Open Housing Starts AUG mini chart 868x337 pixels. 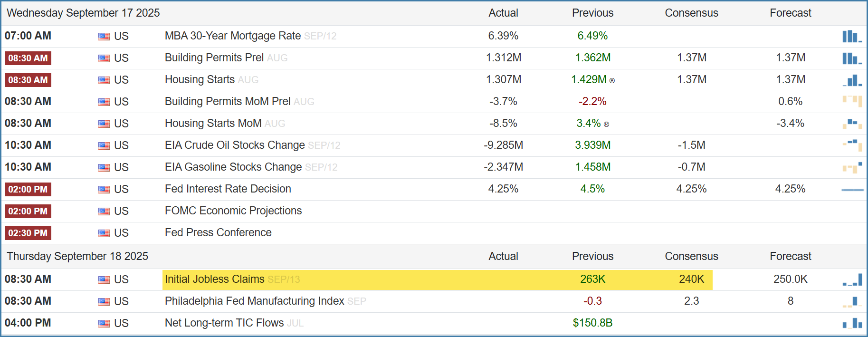point(852,80)
